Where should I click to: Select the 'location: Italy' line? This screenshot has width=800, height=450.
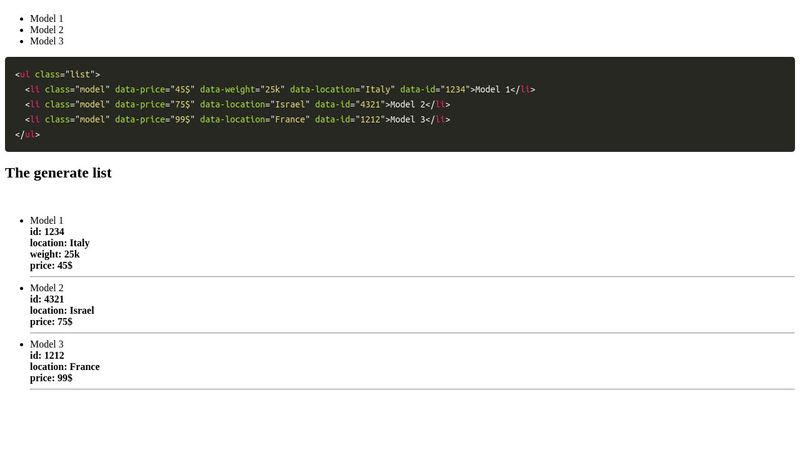[60, 243]
